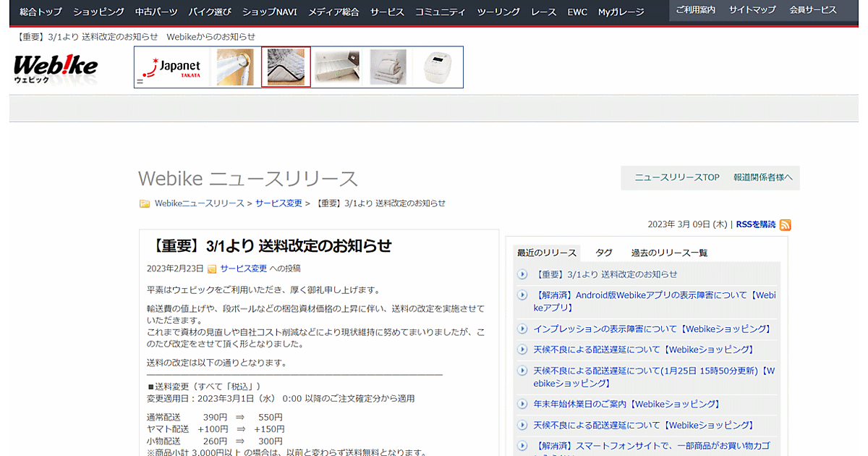Switch to the タグ tab
The width and height of the screenshot is (868, 456).
click(603, 252)
